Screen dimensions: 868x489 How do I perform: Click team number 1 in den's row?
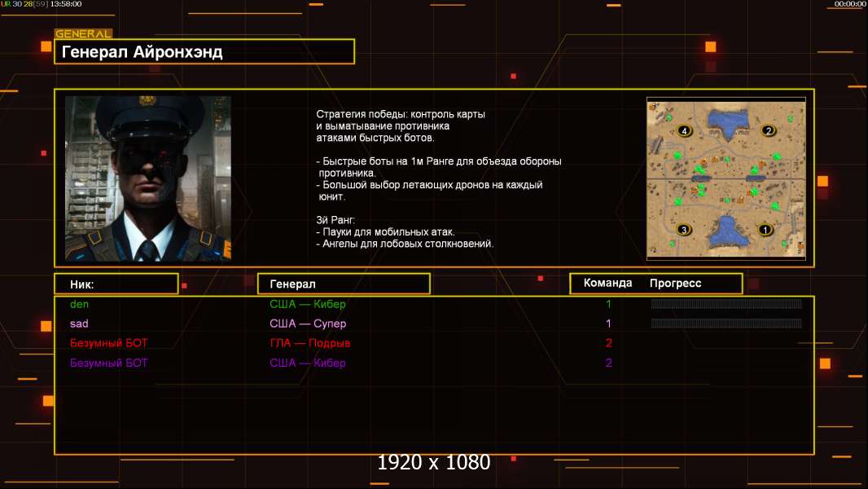pyautogui.click(x=608, y=304)
